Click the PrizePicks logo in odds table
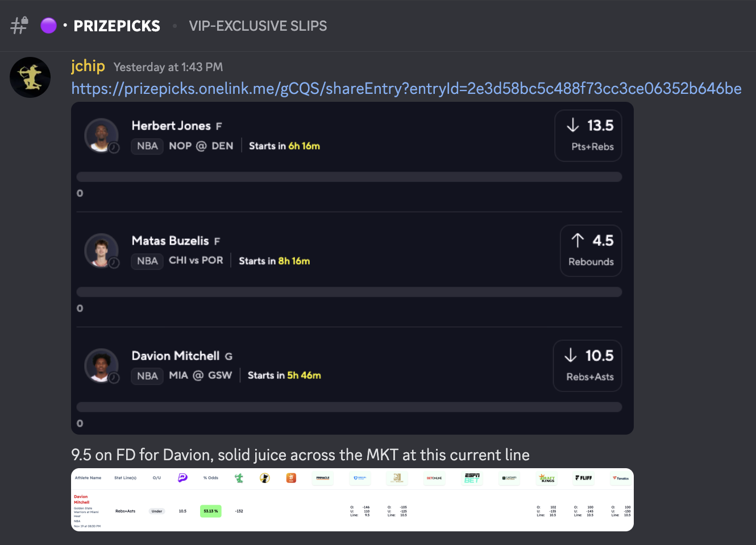 click(x=182, y=478)
